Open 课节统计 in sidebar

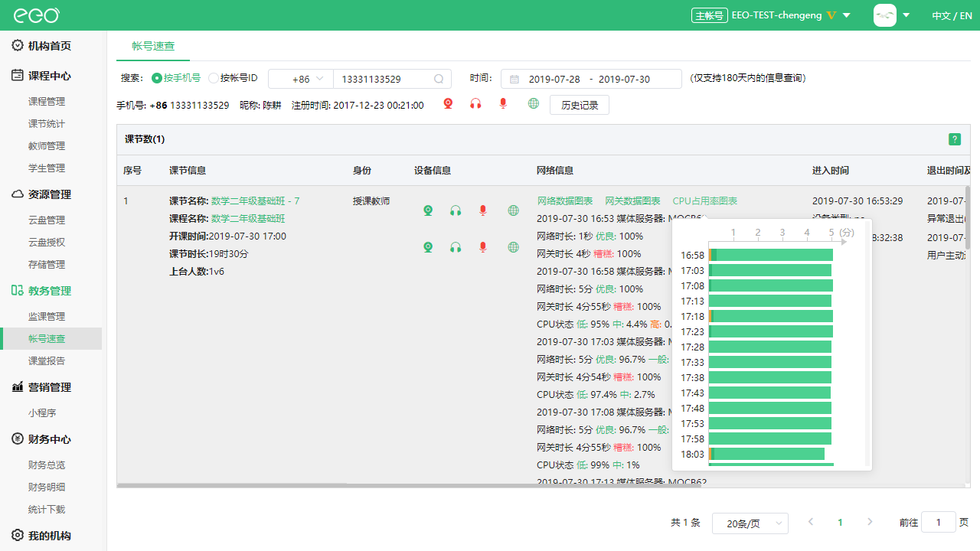click(x=47, y=124)
